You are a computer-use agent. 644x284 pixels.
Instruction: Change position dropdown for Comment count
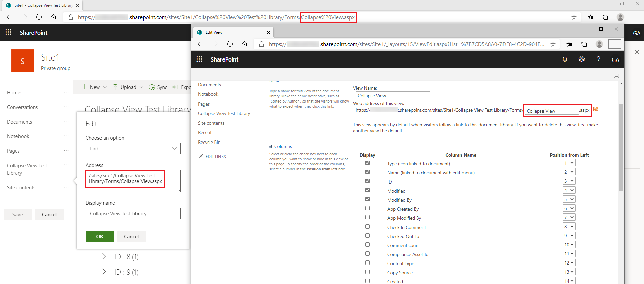click(569, 245)
